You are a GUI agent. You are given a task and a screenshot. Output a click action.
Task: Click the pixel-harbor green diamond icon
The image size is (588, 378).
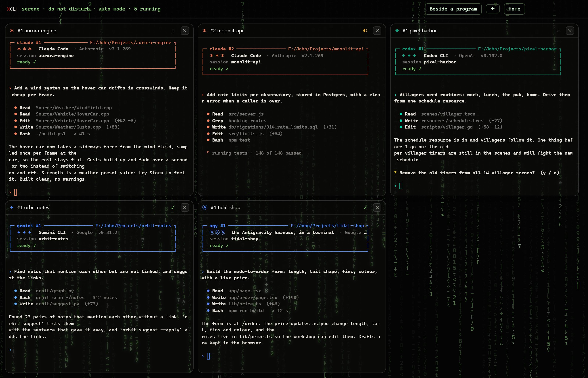point(397,31)
